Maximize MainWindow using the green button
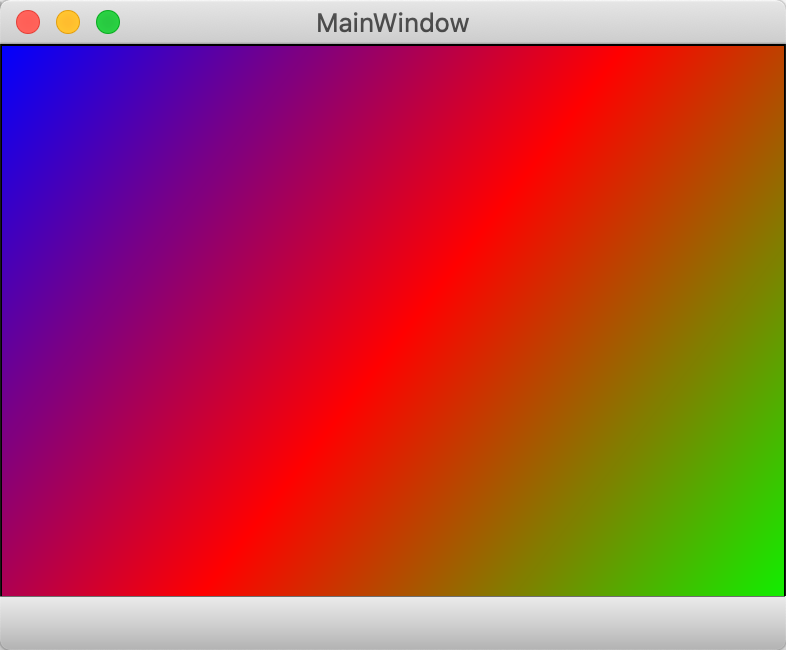786x650 pixels. 108,22
